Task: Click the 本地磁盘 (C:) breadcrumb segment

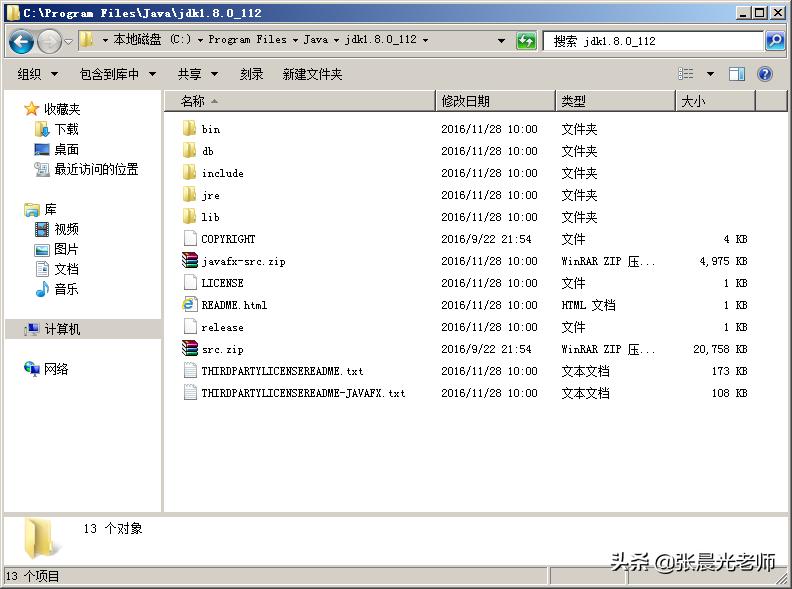Action: (152, 39)
